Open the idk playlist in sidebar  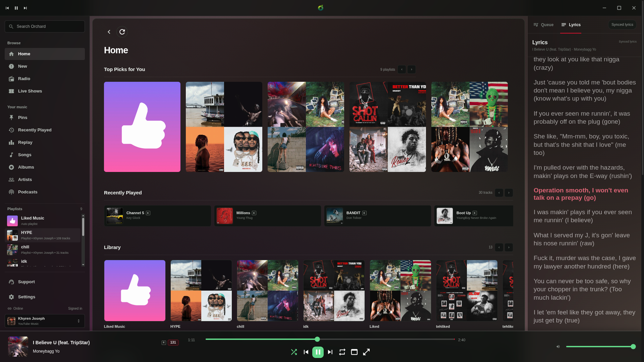[x=43, y=262]
